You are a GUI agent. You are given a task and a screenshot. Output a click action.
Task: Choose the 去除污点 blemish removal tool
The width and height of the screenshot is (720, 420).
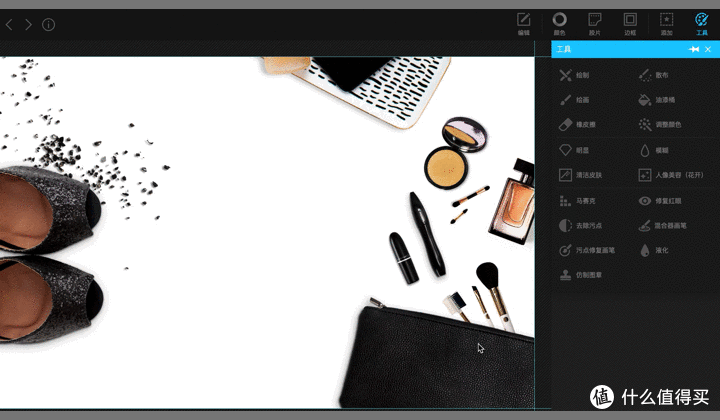[580, 225]
